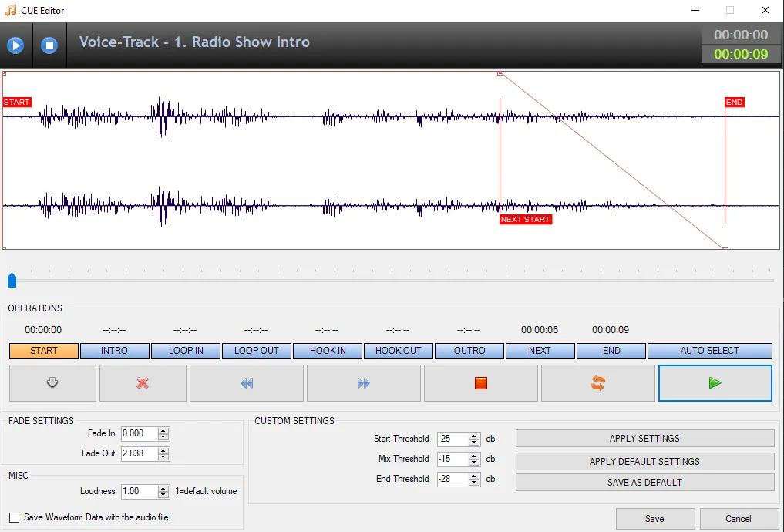Click the rewind double-arrow button
Image resolution: width=784 pixels, height=532 pixels.
click(247, 383)
